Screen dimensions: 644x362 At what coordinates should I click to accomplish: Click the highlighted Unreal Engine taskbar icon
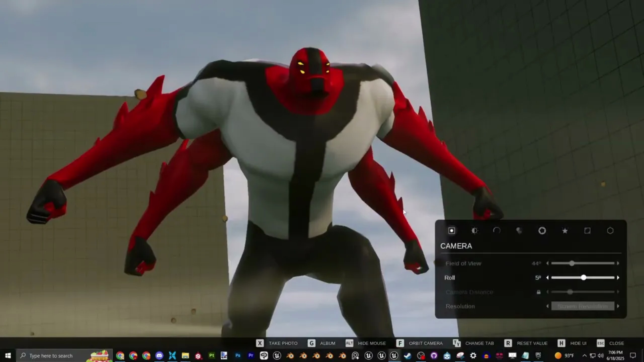tap(394, 356)
